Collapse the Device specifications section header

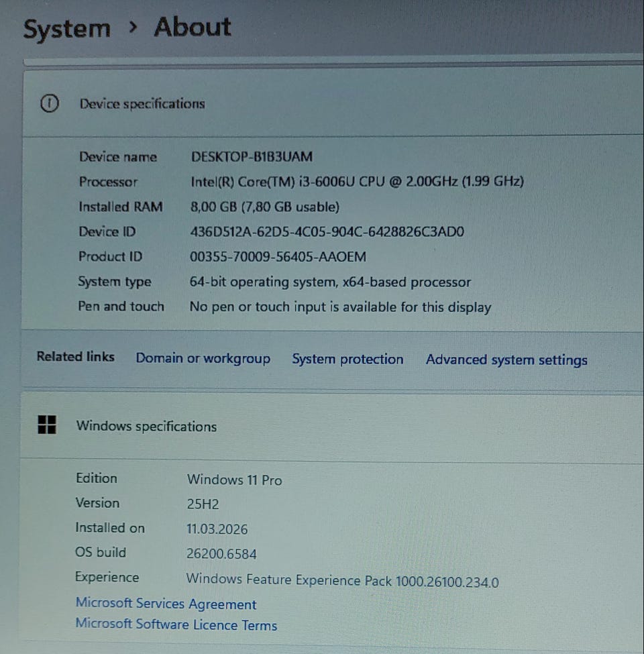tap(333, 103)
